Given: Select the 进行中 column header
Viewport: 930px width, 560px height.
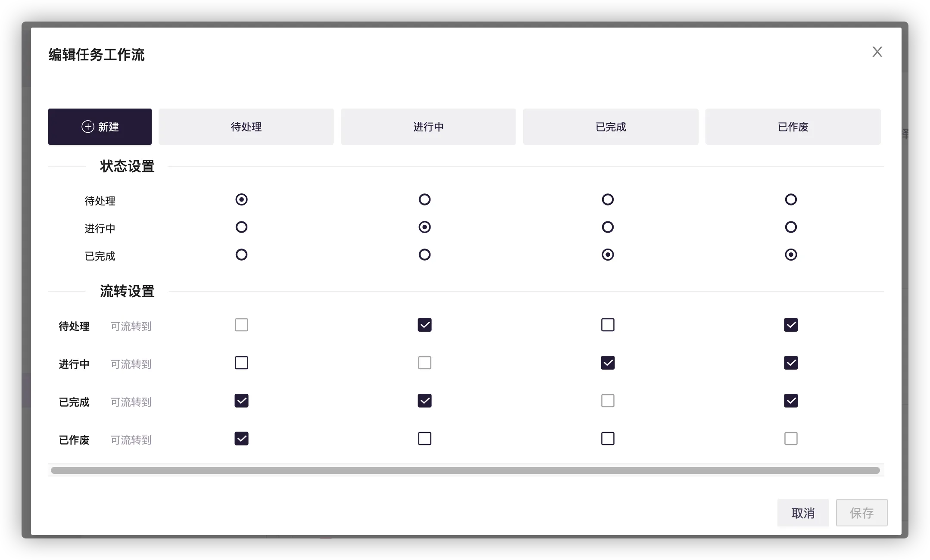Looking at the screenshot, I should point(428,127).
